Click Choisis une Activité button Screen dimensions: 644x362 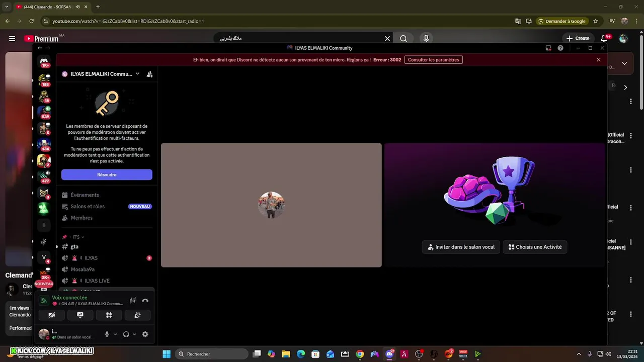535,247
